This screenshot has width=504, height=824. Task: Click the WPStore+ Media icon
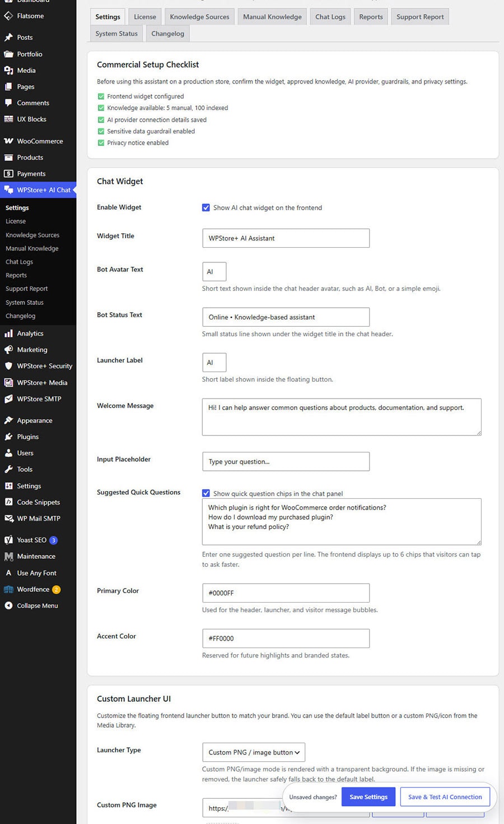tap(8, 383)
